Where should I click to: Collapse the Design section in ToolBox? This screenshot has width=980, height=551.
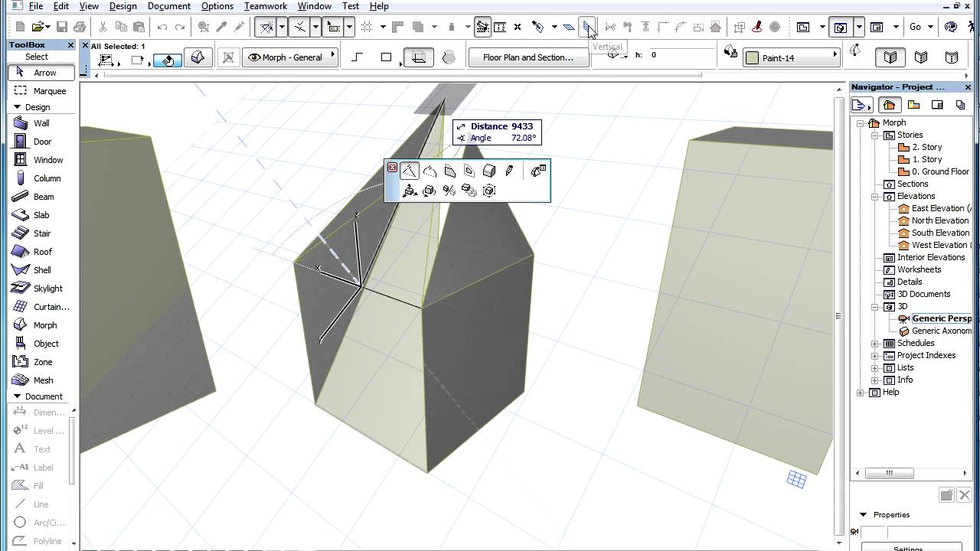[x=18, y=107]
